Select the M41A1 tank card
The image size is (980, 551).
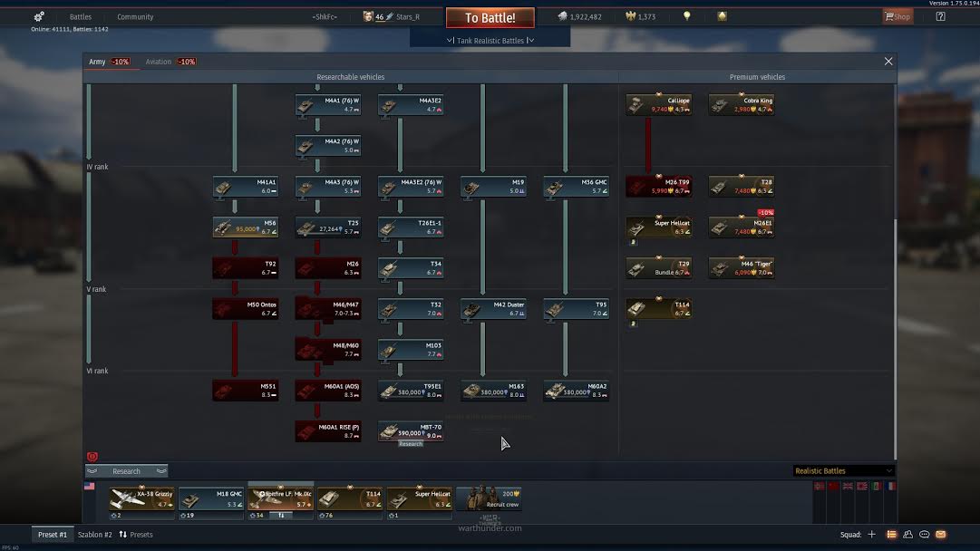coord(245,186)
